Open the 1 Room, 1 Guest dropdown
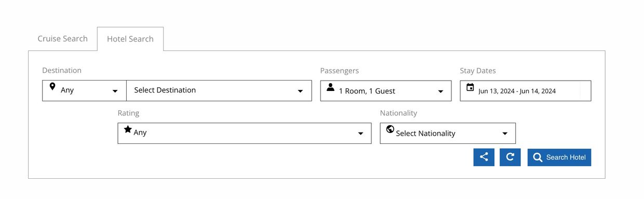 pyautogui.click(x=385, y=91)
